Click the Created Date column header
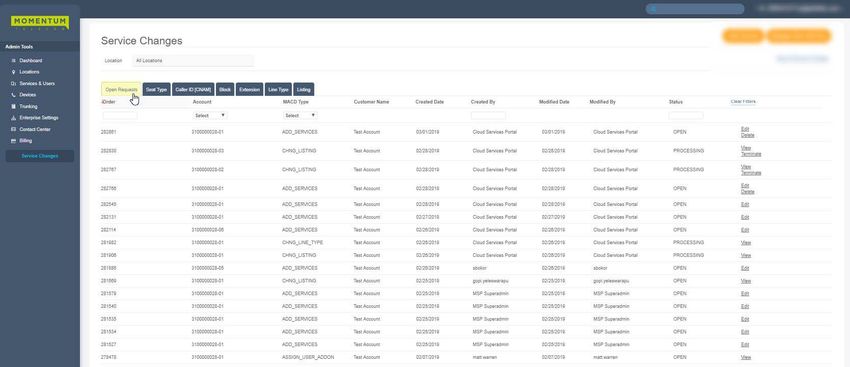The image size is (850, 367). pos(429,102)
